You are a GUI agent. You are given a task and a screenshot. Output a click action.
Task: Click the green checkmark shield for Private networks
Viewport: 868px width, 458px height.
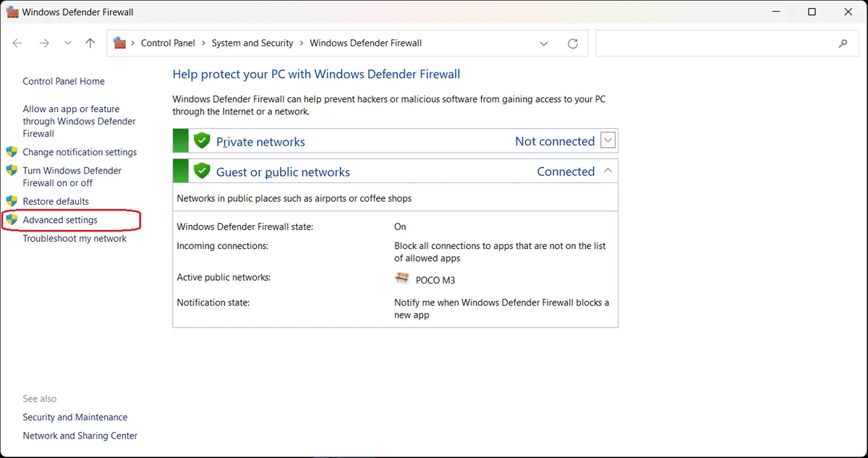click(202, 140)
